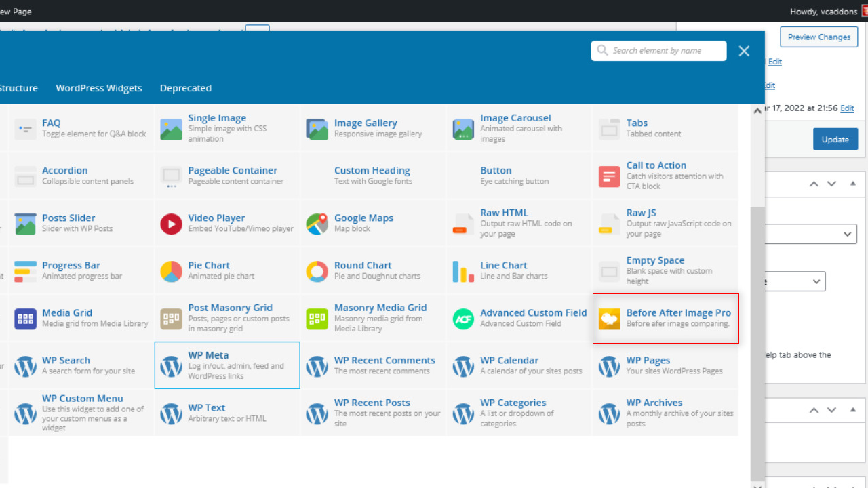Viewport: 868px width, 488px height.
Task: Click the Preview Changes button
Action: click(x=818, y=37)
